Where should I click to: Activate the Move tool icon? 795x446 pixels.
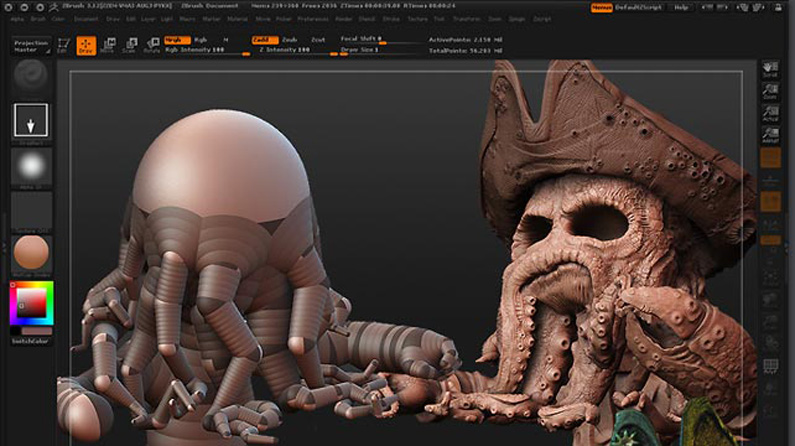click(108, 46)
